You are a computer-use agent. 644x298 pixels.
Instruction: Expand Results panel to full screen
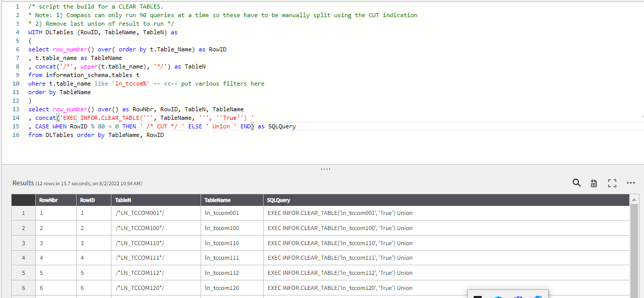coord(612,183)
